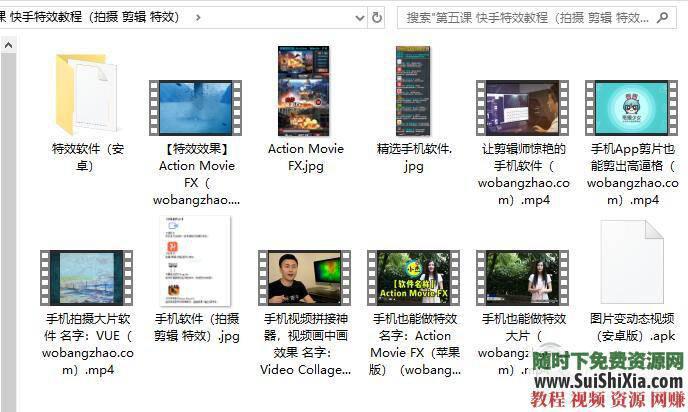Select the Action Movie FX（苹果版）video thumbnail
The height and width of the screenshot is (412, 688).
pyautogui.click(x=414, y=278)
